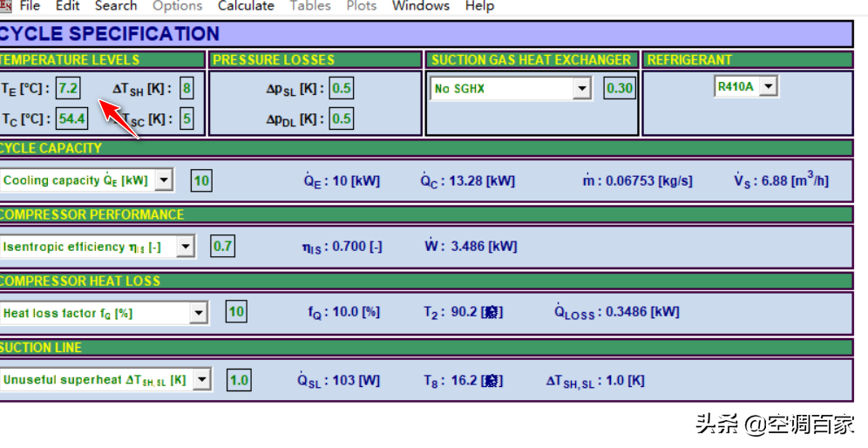Click the W : 3.486 [kW] output

click(x=471, y=246)
